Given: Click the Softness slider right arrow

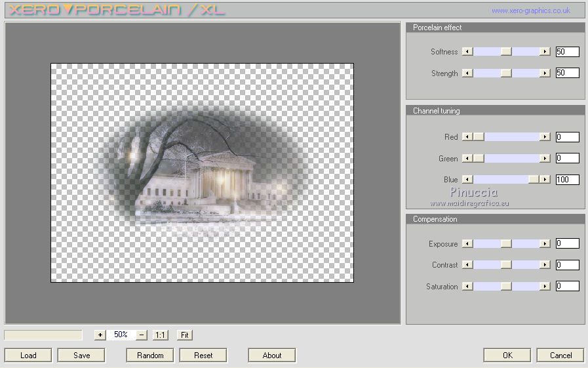Looking at the screenshot, I should [x=545, y=51].
